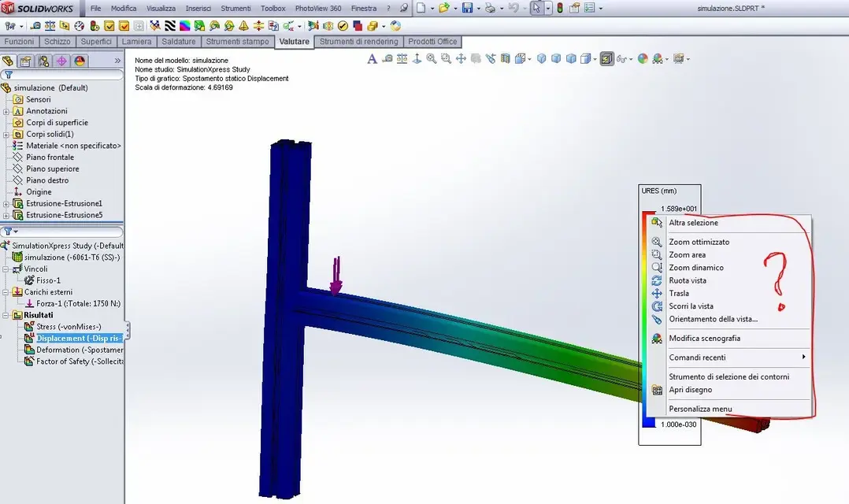
Task: Select Stress (-vonMises-) result
Action: pyautogui.click(x=69, y=327)
